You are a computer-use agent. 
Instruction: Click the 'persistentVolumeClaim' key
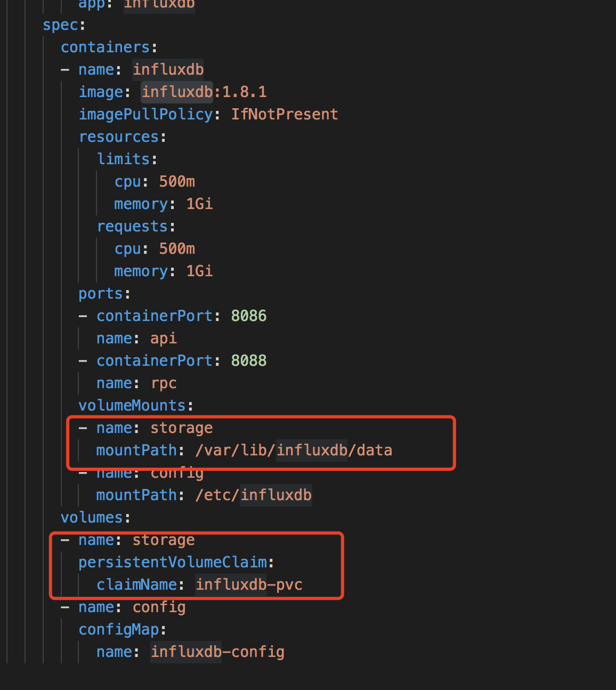coord(172,563)
